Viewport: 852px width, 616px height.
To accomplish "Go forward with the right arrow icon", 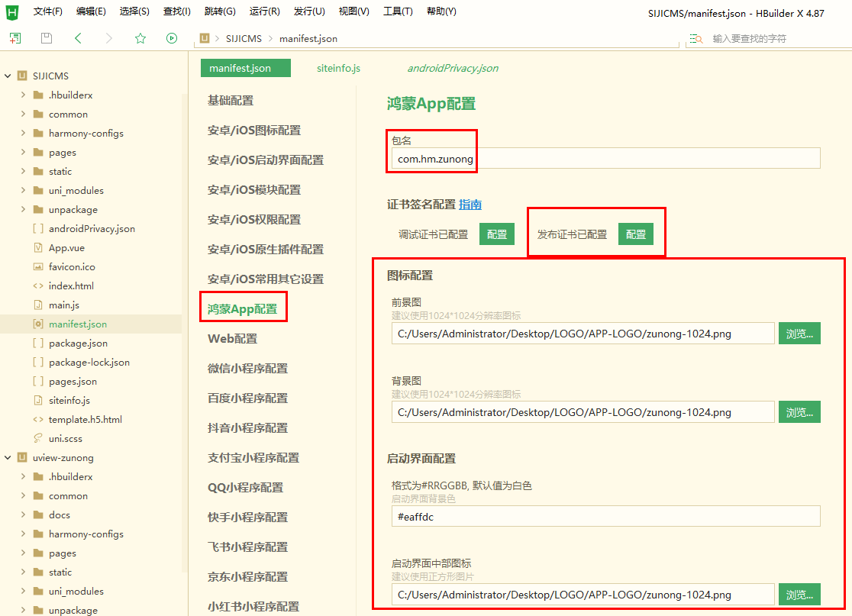I will [x=109, y=38].
